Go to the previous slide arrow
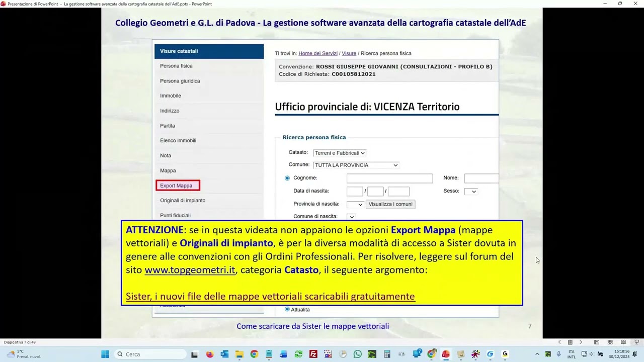This screenshot has width=644, height=362. 559,342
